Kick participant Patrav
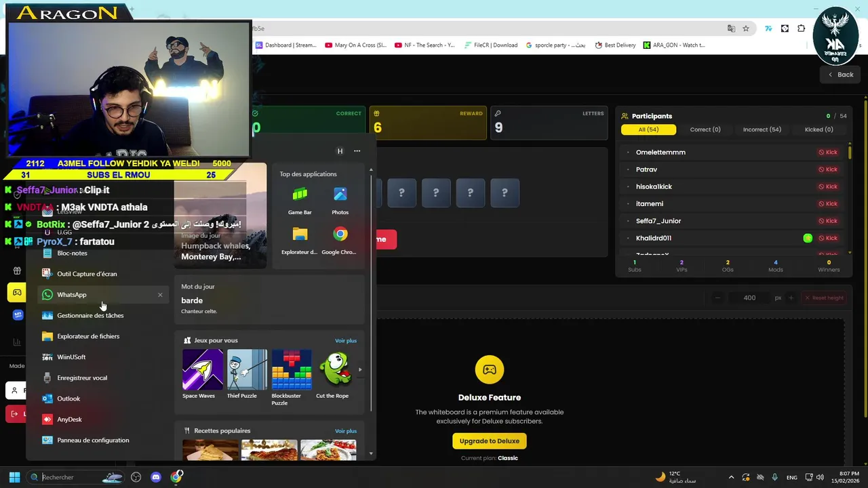This screenshot has height=488, width=868. 828,169
